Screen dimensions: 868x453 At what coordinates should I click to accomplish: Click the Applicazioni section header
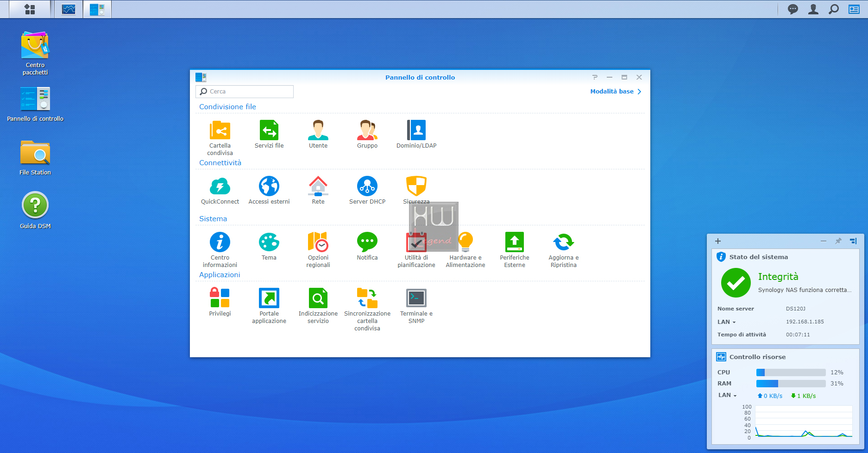(x=220, y=275)
